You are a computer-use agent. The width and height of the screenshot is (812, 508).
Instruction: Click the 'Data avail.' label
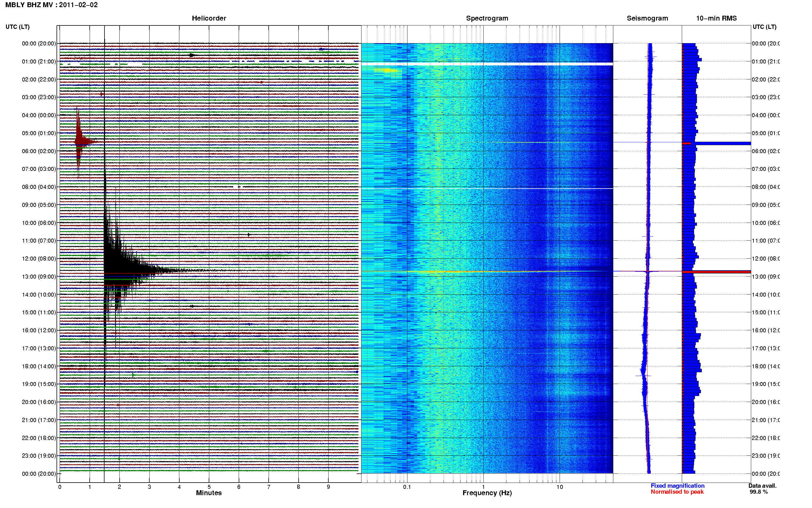click(x=762, y=486)
